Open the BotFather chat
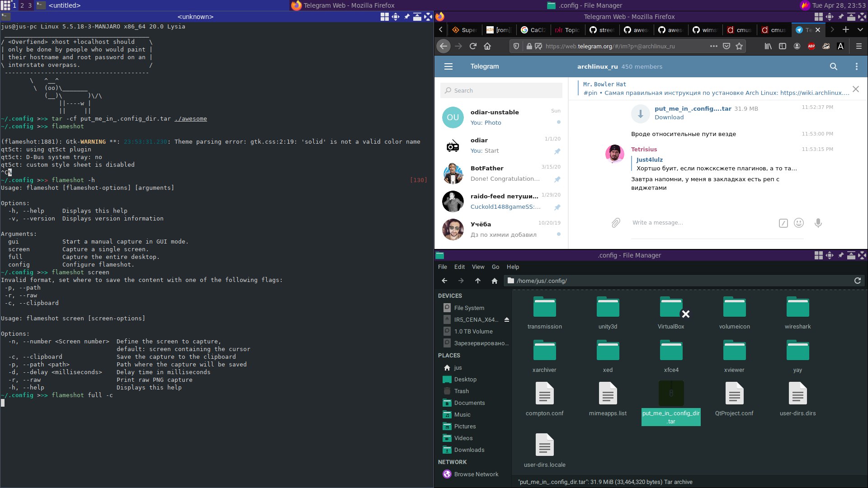Viewport: 868px width, 488px height. 502,174
